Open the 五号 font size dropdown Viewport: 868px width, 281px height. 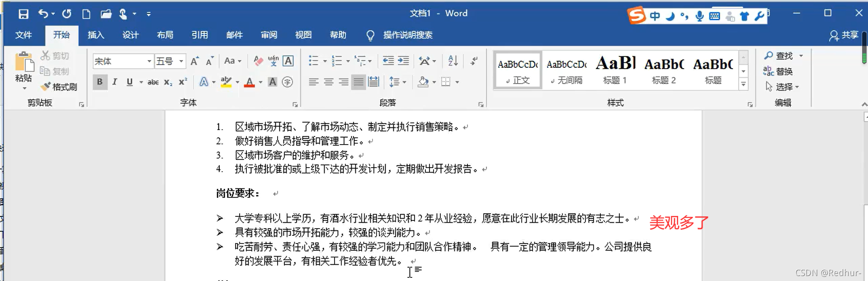(x=181, y=61)
